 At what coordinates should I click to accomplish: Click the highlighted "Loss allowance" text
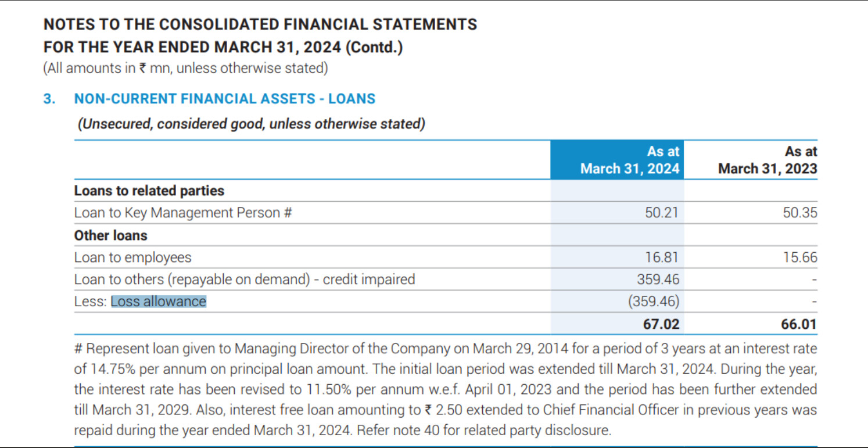pyautogui.click(x=158, y=302)
